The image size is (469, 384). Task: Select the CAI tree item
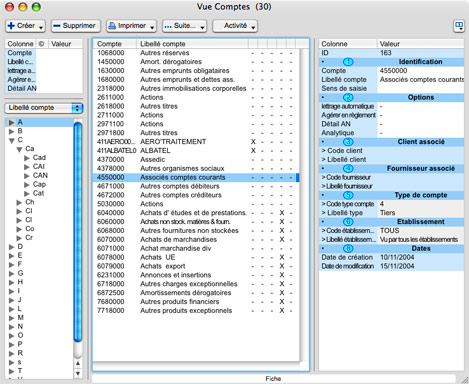[39, 166]
